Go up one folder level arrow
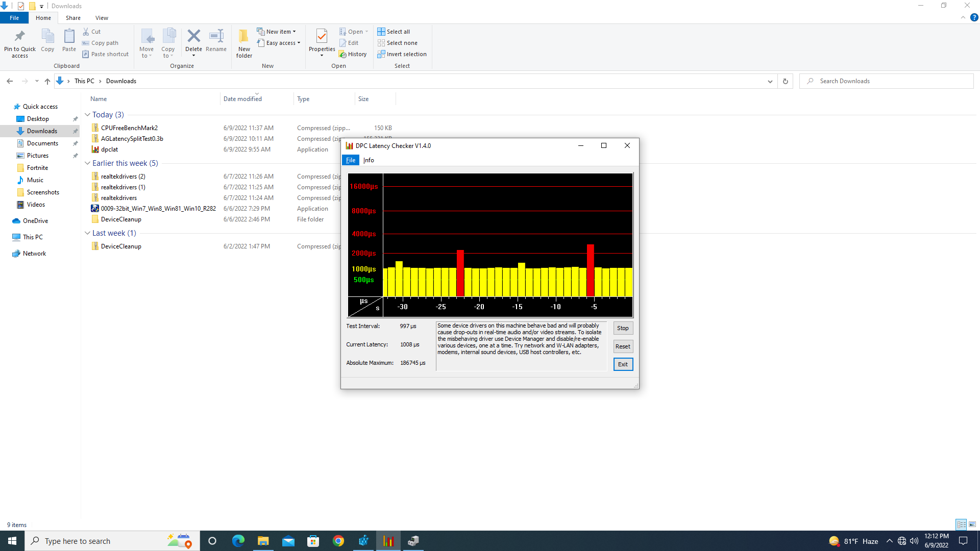 pyautogui.click(x=47, y=81)
